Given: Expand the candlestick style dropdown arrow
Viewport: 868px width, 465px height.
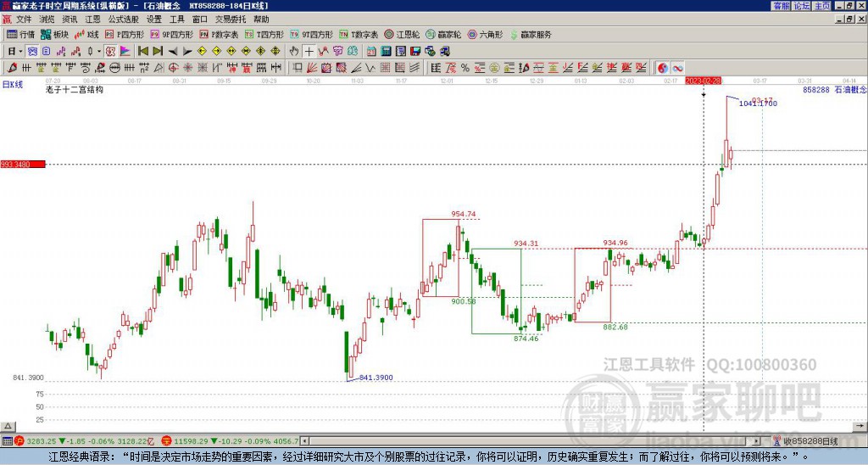Looking at the screenshot, I should tap(99, 52).
